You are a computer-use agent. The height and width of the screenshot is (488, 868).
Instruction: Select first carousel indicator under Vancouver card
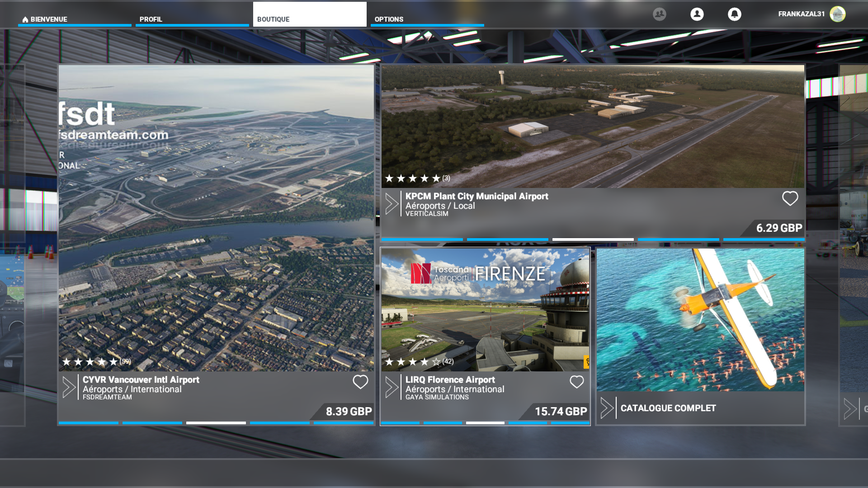coord(88,423)
